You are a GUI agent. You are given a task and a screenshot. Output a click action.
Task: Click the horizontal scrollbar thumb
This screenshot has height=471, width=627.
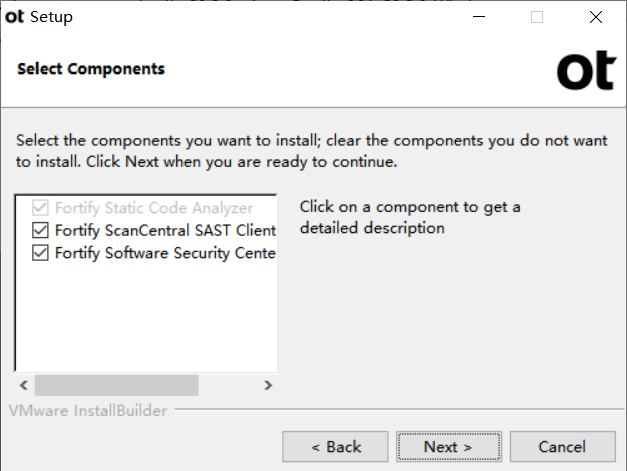coord(116,385)
